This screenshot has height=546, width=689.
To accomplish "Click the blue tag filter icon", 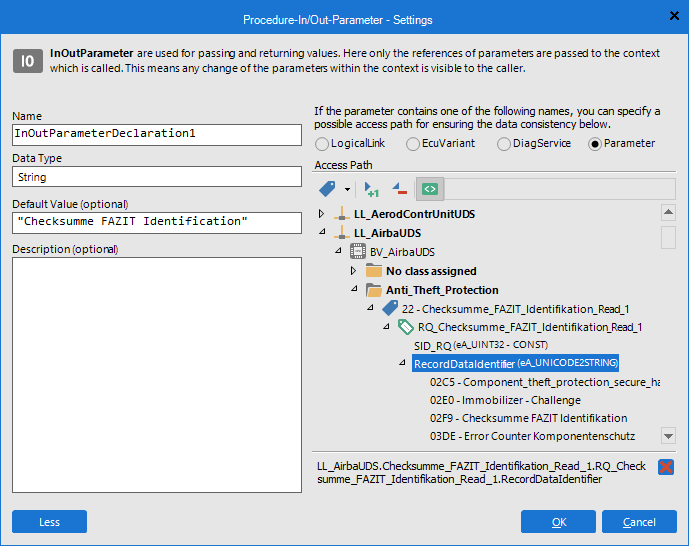I will coord(327,188).
